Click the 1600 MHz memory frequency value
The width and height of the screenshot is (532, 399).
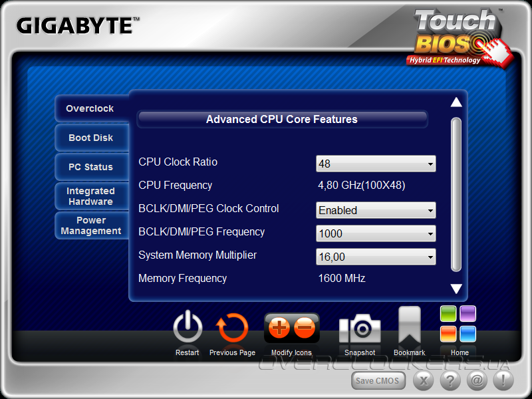342,278
